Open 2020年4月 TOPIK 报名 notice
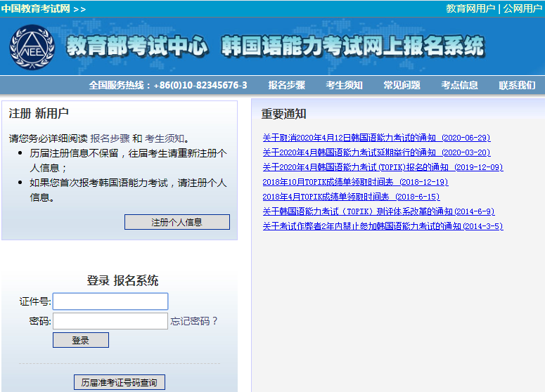 (383, 167)
